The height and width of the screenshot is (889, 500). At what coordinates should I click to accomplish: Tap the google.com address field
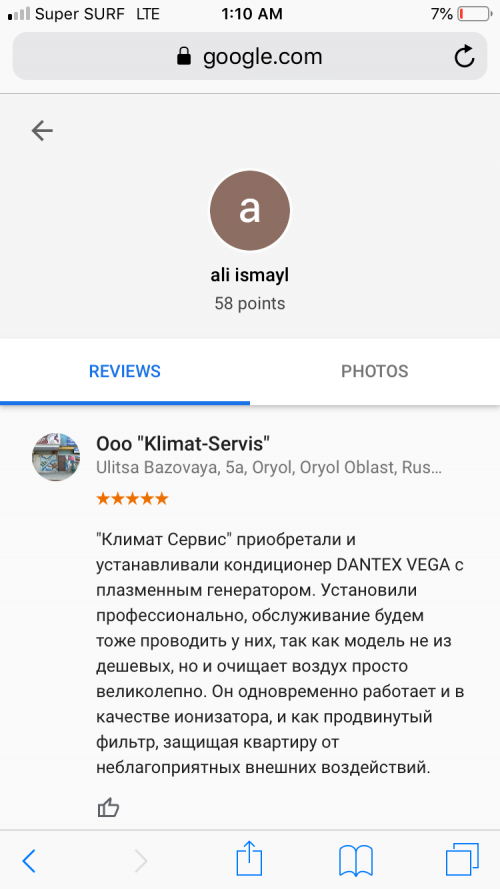(x=250, y=56)
